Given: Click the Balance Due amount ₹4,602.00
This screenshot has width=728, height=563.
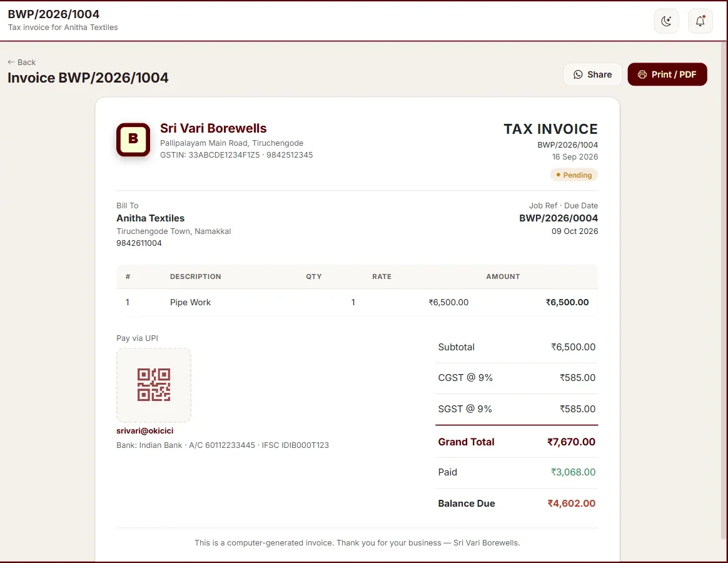Looking at the screenshot, I should 571,503.
